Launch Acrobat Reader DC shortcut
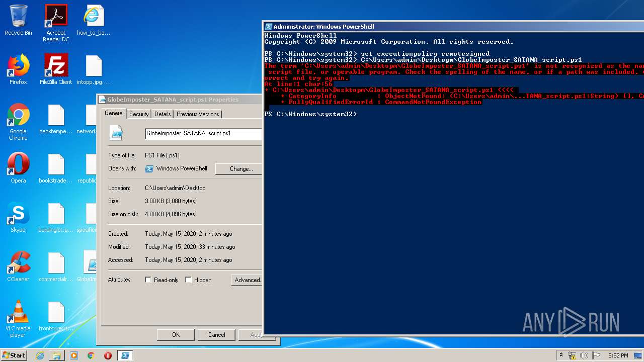 [56, 23]
